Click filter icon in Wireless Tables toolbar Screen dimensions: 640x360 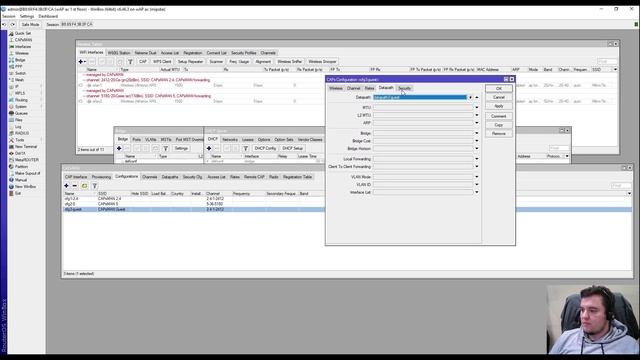point(130,62)
